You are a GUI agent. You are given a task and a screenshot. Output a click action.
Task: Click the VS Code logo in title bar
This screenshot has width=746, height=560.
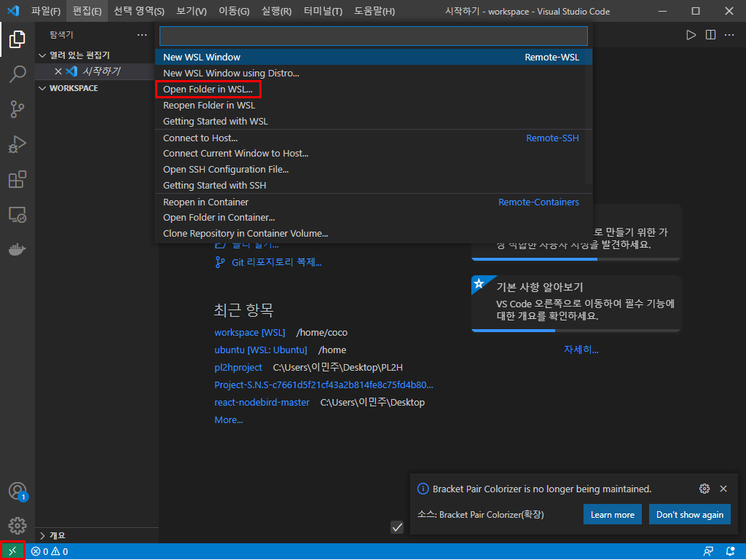click(x=13, y=11)
